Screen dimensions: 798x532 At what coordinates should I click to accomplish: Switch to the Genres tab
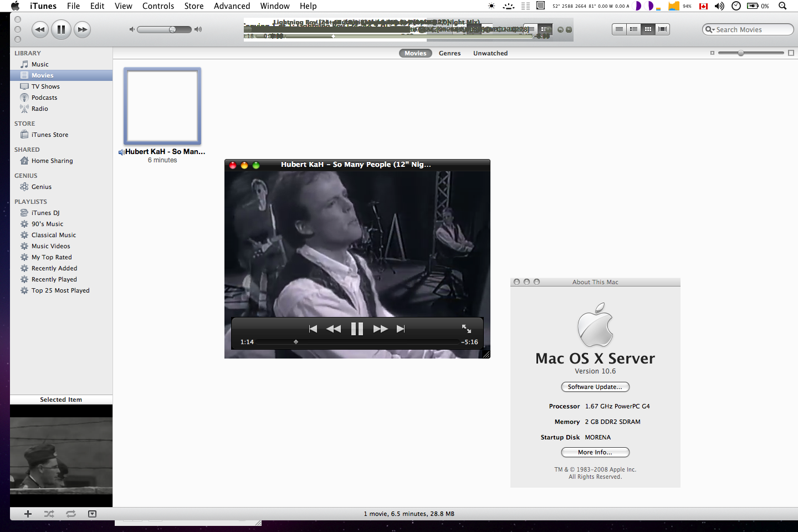(x=450, y=53)
